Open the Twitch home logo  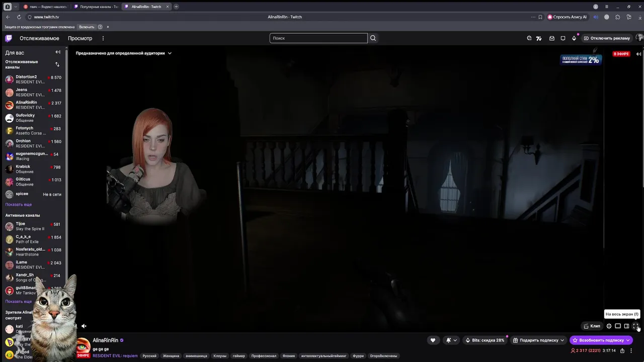[9, 38]
